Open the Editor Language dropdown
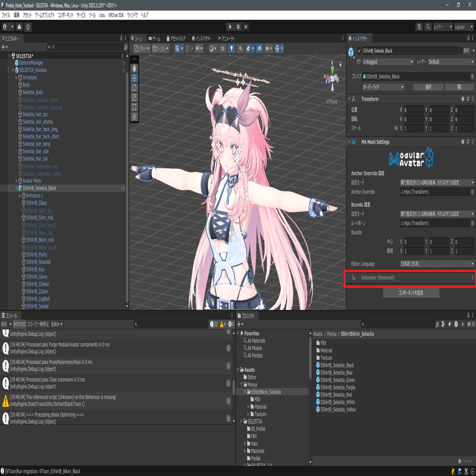 [437, 264]
